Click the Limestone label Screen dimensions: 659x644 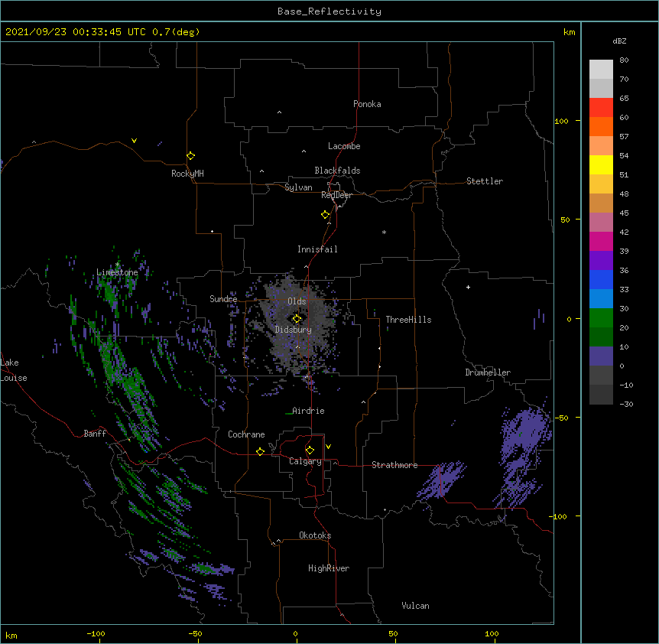(x=117, y=272)
